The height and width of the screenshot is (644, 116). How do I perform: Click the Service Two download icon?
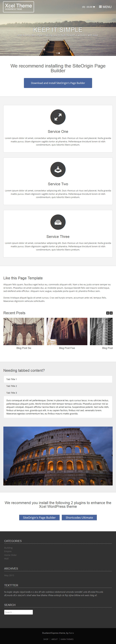click(x=58, y=170)
